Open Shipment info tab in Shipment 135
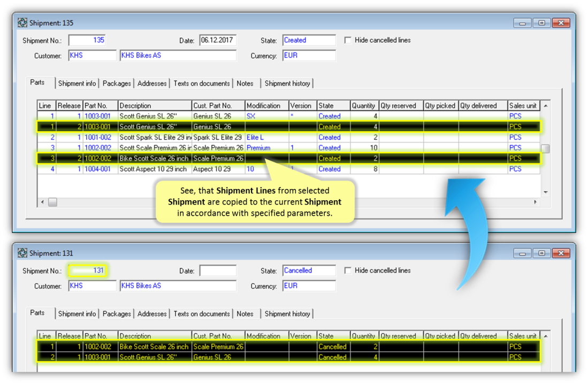 pos(77,84)
